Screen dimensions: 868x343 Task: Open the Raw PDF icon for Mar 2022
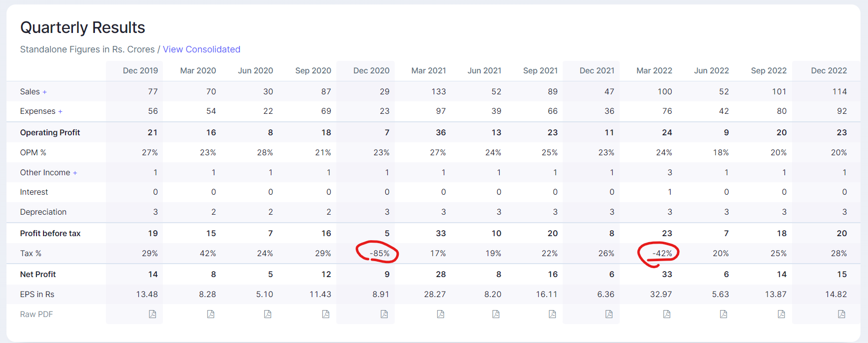coord(667,314)
